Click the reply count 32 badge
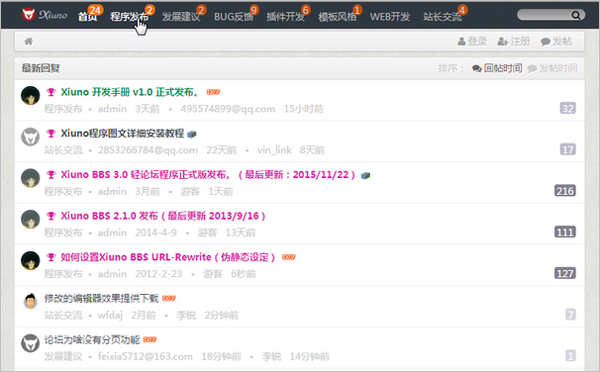The image size is (600, 372). pyautogui.click(x=568, y=108)
